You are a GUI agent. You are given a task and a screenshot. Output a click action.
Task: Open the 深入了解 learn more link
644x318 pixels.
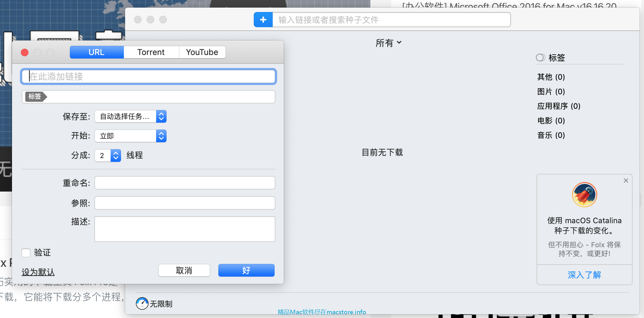click(x=584, y=275)
